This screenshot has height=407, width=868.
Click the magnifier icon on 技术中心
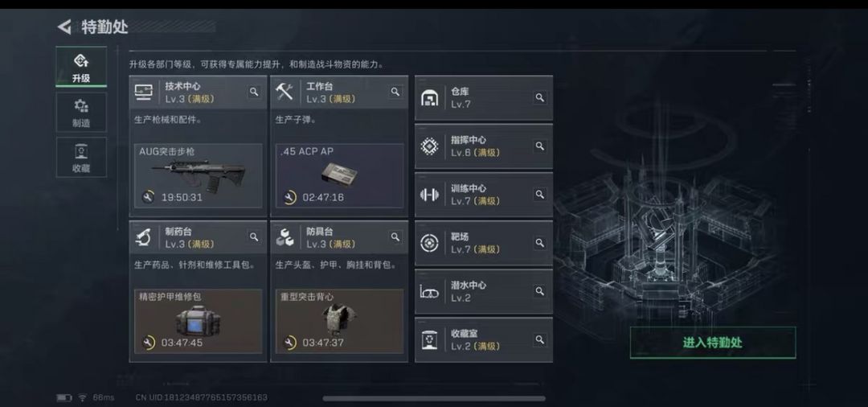click(x=253, y=92)
